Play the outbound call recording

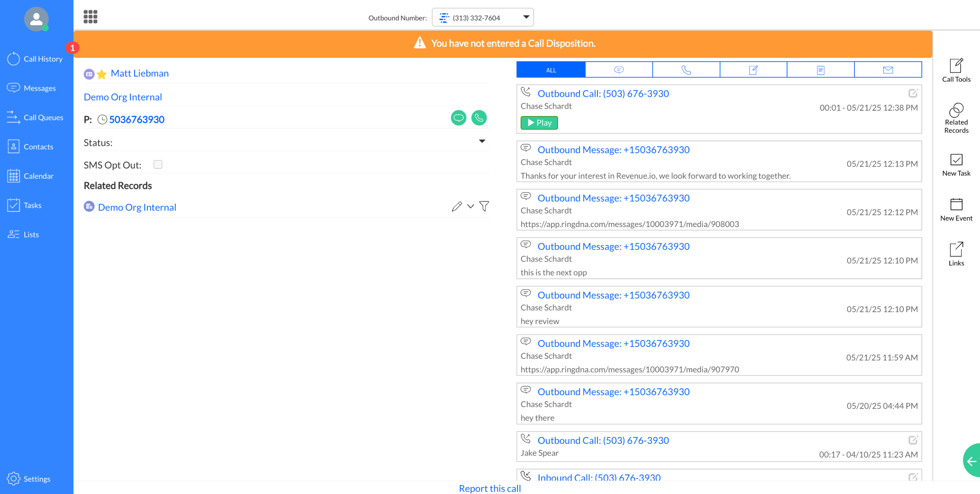[539, 123]
